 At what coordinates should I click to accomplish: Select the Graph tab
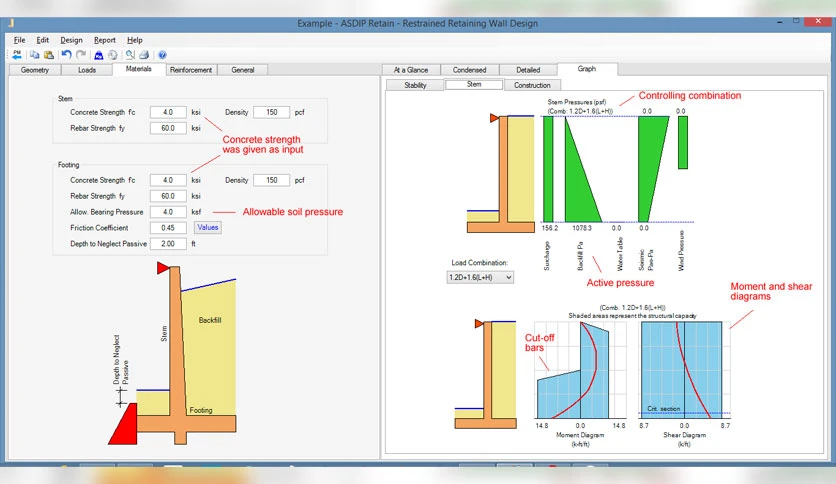coord(586,69)
